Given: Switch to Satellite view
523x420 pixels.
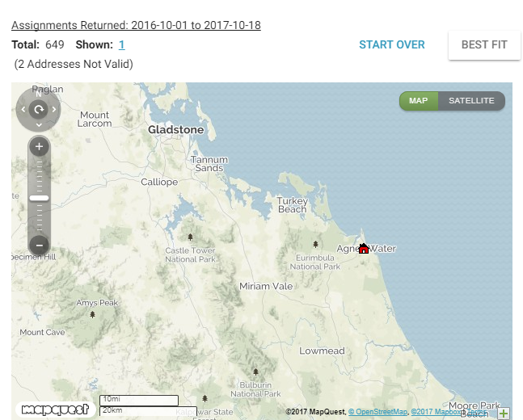Looking at the screenshot, I should point(471,101).
